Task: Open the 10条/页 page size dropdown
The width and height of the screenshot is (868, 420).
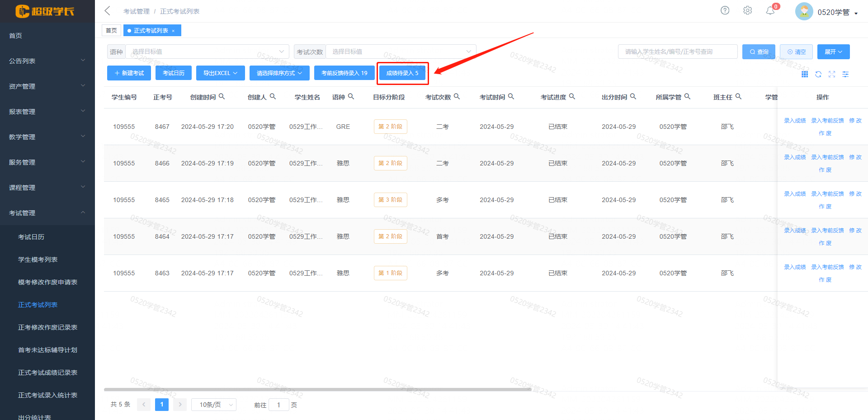Action: pos(213,405)
